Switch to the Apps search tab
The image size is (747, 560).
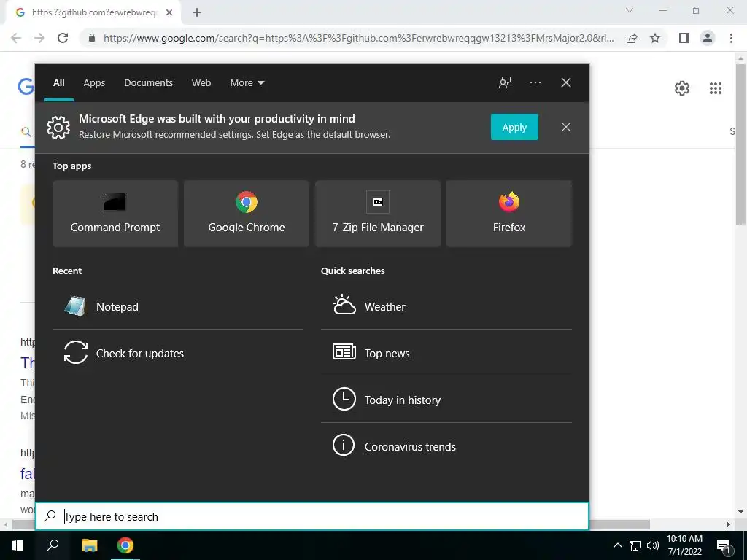[94, 83]
